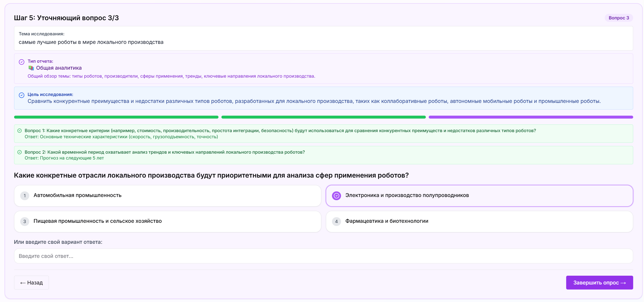Deselect Электроника и производство полупроводников
Viewport: 644px width, 302px height.
[x=479, y=196]
